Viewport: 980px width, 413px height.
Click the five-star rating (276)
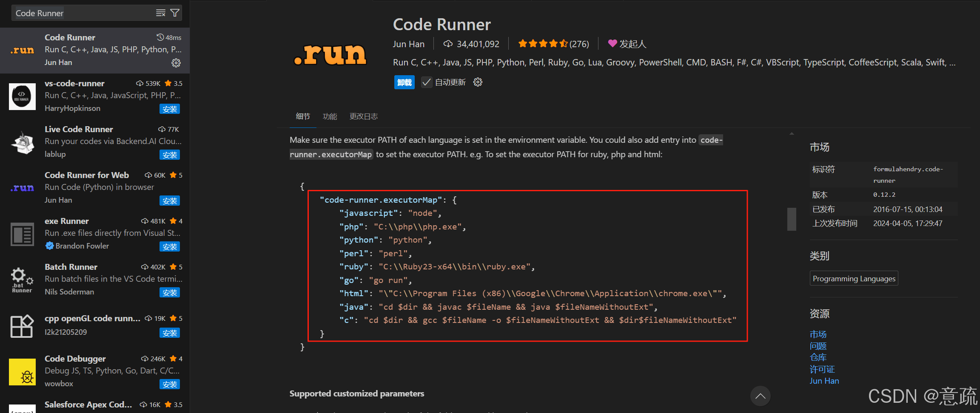(x=553, y=44)
